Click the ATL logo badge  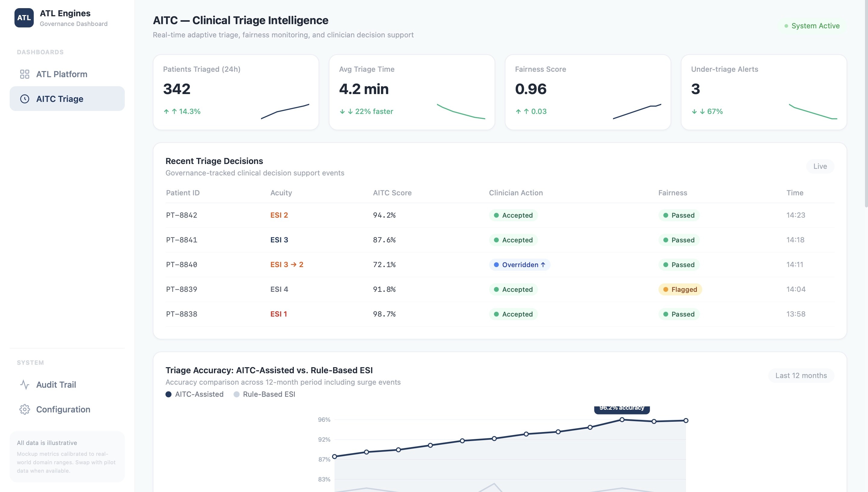[x=24, y=17]
